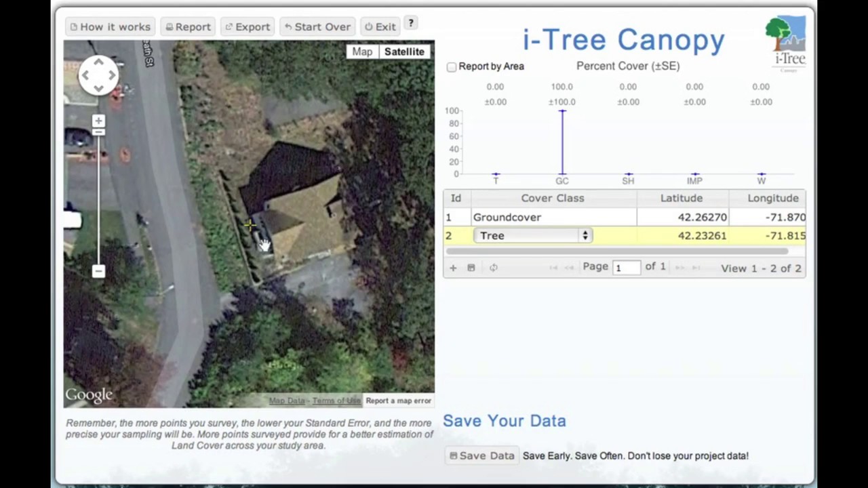Viewport: 868px width, 488px height.
Task: Click Report a map error
Action: tap(398, 401)
